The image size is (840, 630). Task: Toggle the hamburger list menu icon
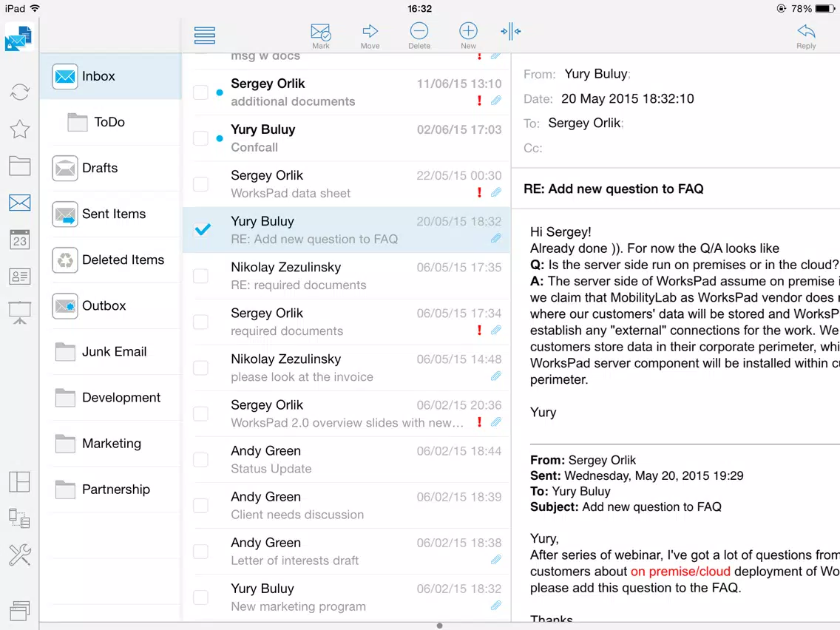point(205,35)
